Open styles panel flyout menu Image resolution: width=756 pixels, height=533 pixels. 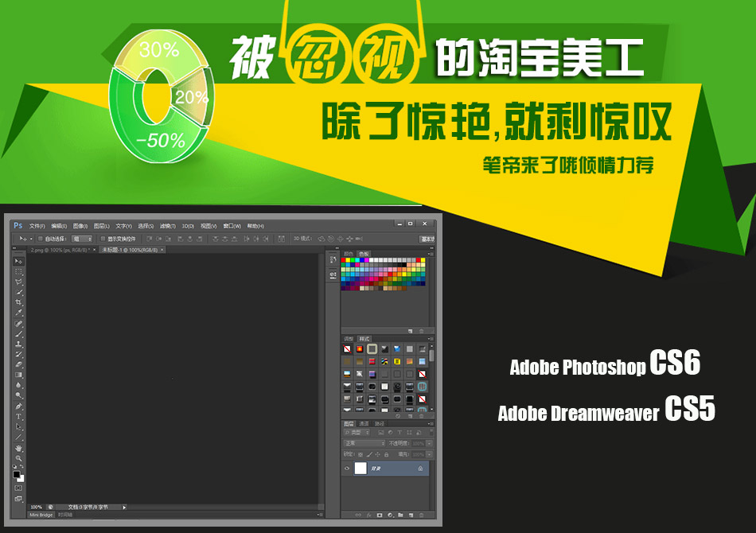pyautogui.click(x=430, y=339)
